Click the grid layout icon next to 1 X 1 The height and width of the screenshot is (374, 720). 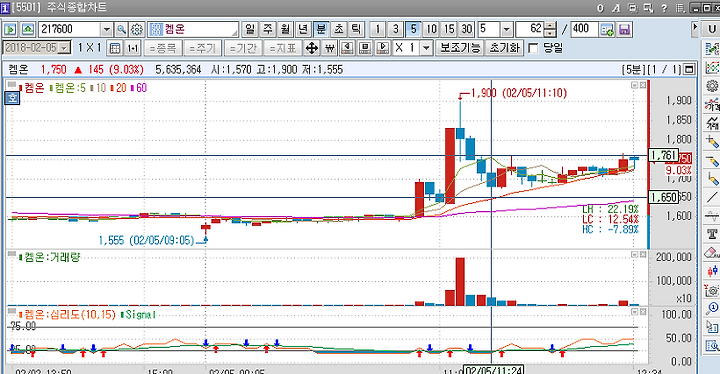115,48
